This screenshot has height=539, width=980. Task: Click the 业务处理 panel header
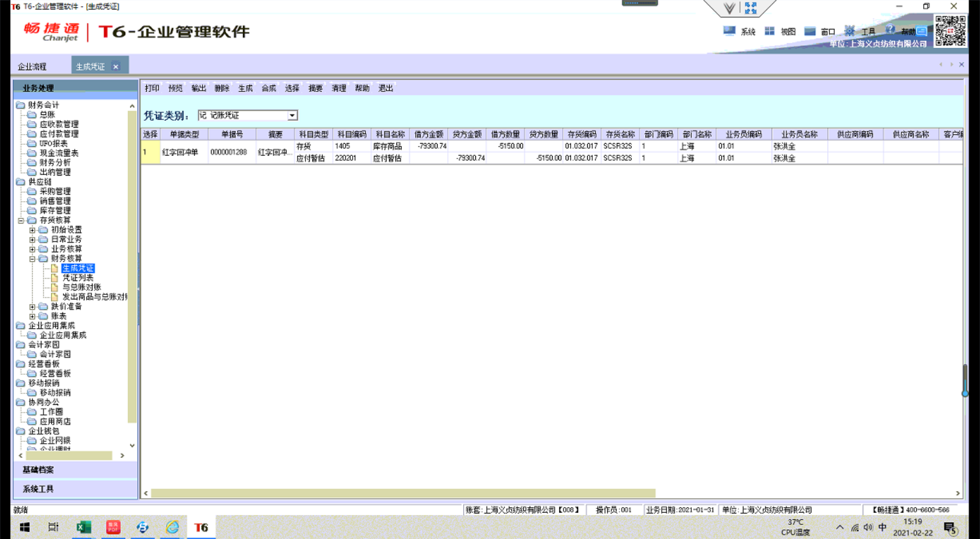click(x=75, y=88)
